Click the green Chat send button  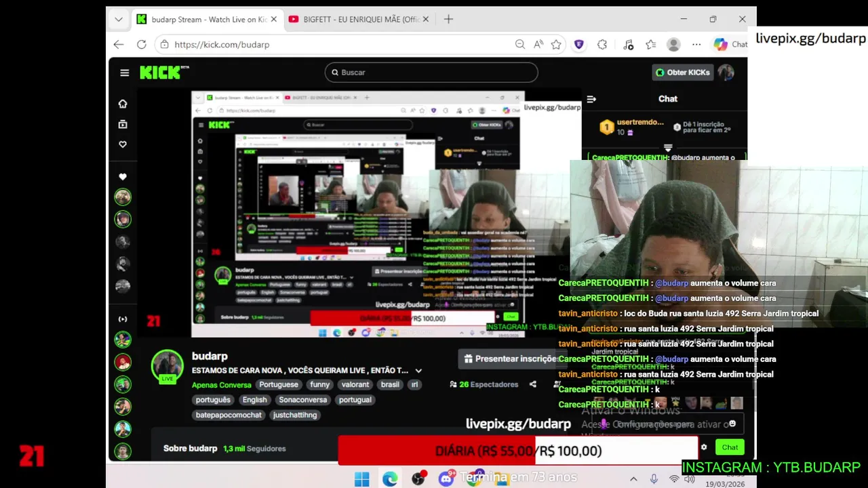[730, 447]
